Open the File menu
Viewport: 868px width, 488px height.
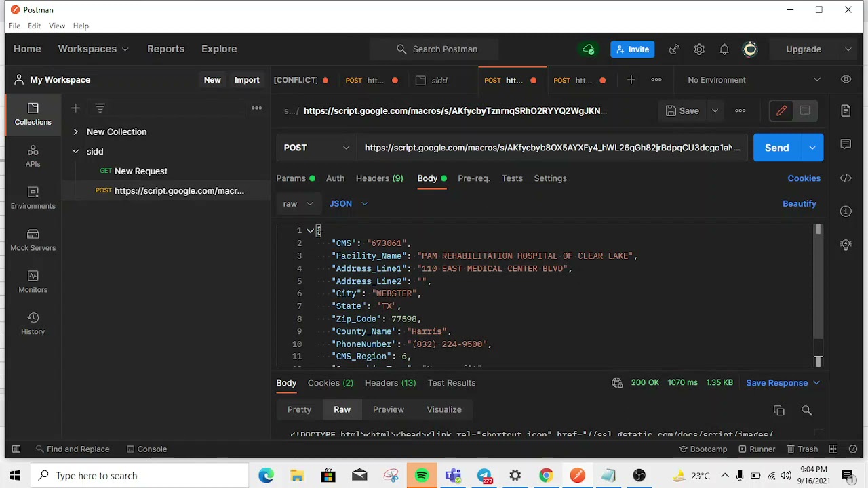point(14,26)
